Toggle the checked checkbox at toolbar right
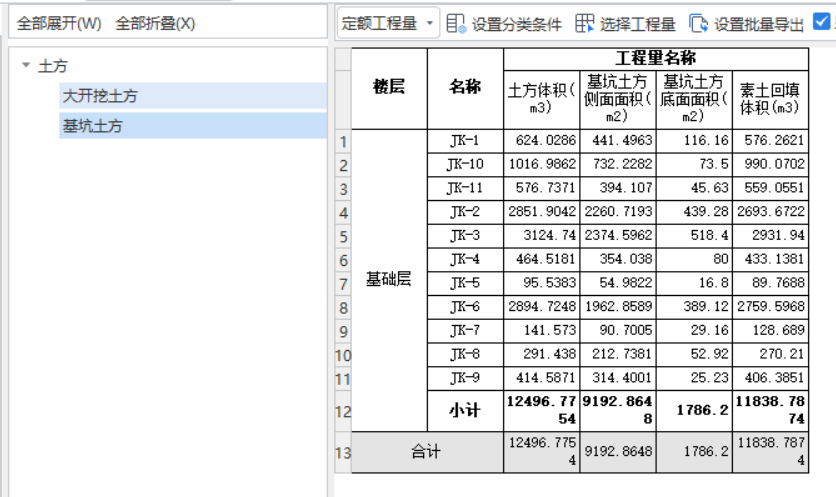Screen dimensions: 836x497 click(822, 21)
